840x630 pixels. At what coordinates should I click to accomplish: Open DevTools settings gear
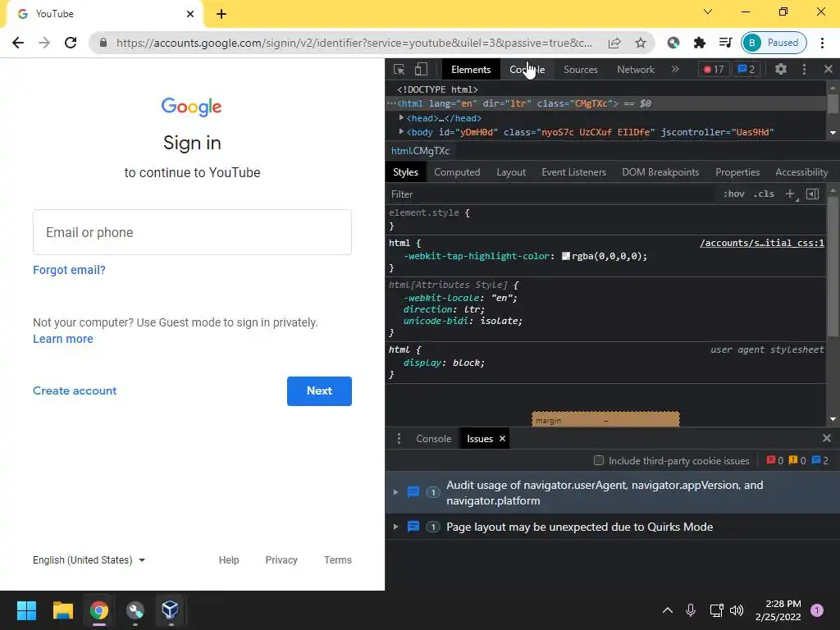click(x=781, y=69)
